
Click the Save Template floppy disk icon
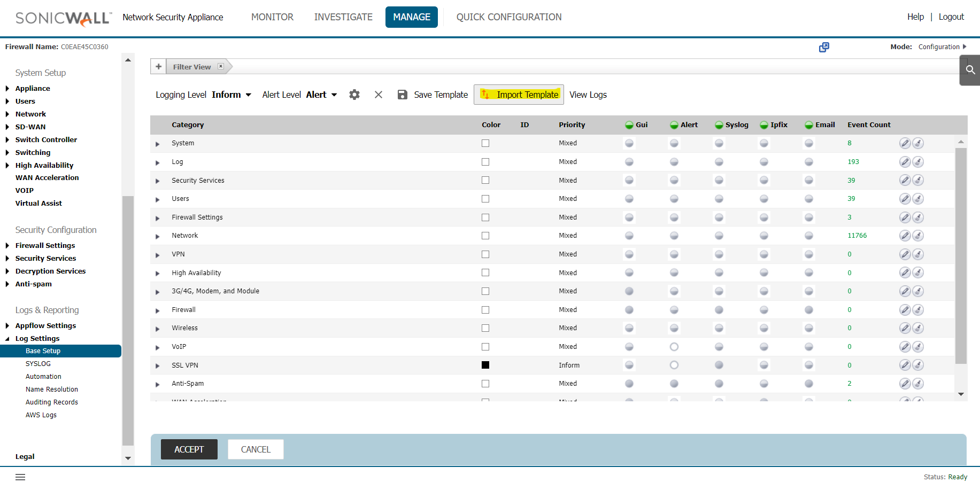pos(403,95)
